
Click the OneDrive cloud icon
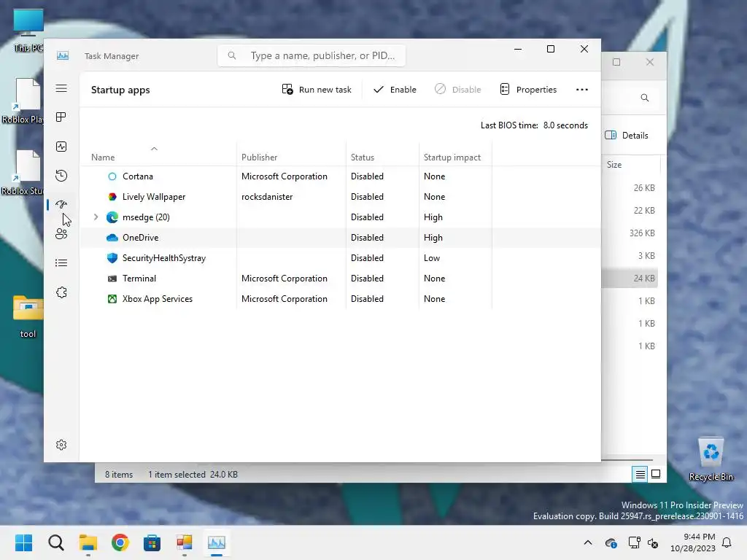coord(112,238)
